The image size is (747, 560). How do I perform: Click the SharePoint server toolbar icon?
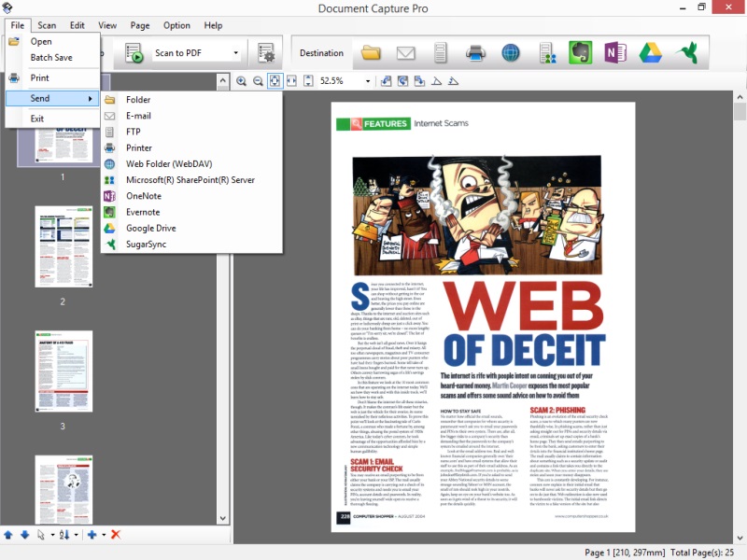pyautogui.click(x=547, y=53)
